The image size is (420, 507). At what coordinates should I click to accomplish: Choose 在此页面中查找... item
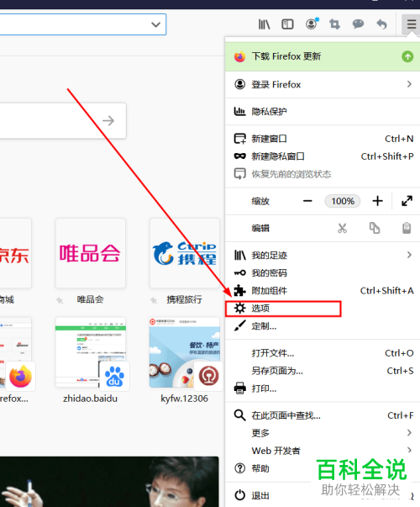323,415
